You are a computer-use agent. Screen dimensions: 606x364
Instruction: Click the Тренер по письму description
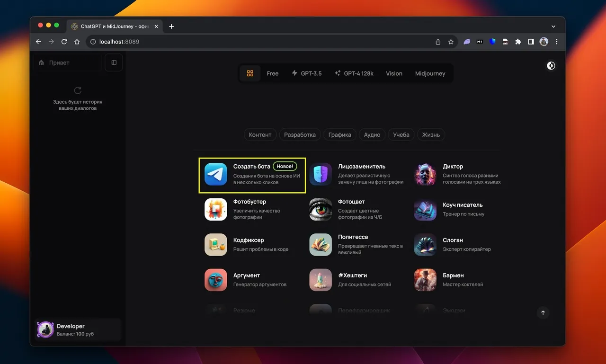[463, 214]
